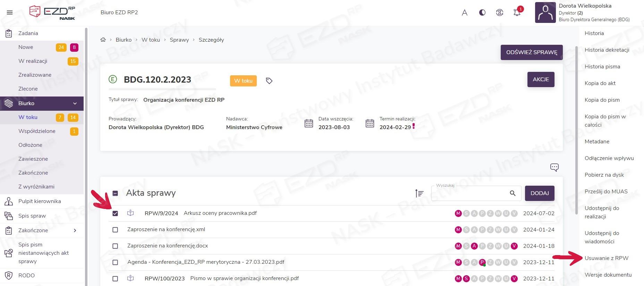The image size is (644, 286).
Task: Open the AKCJE actions dropdown
Action: point(541,79)
